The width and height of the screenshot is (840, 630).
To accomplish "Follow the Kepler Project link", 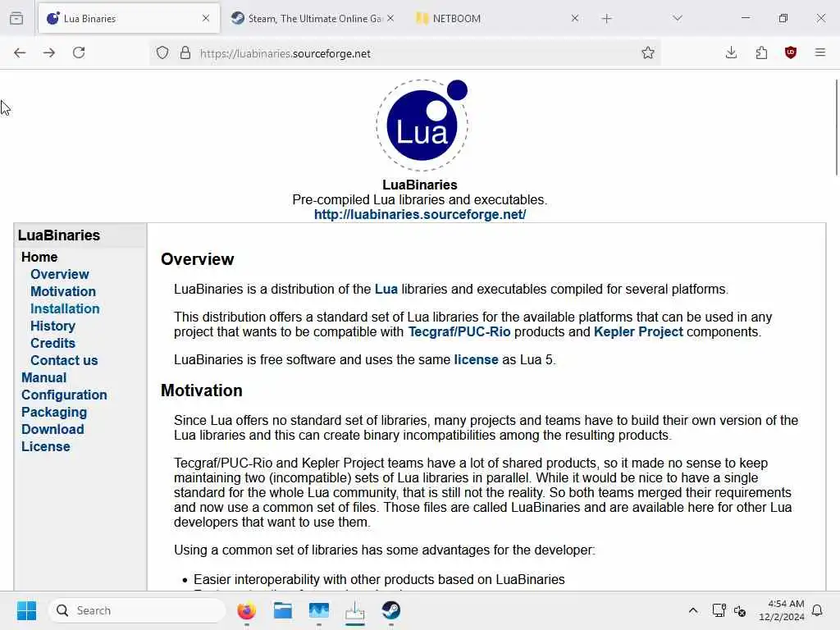I will coord(638,331).
